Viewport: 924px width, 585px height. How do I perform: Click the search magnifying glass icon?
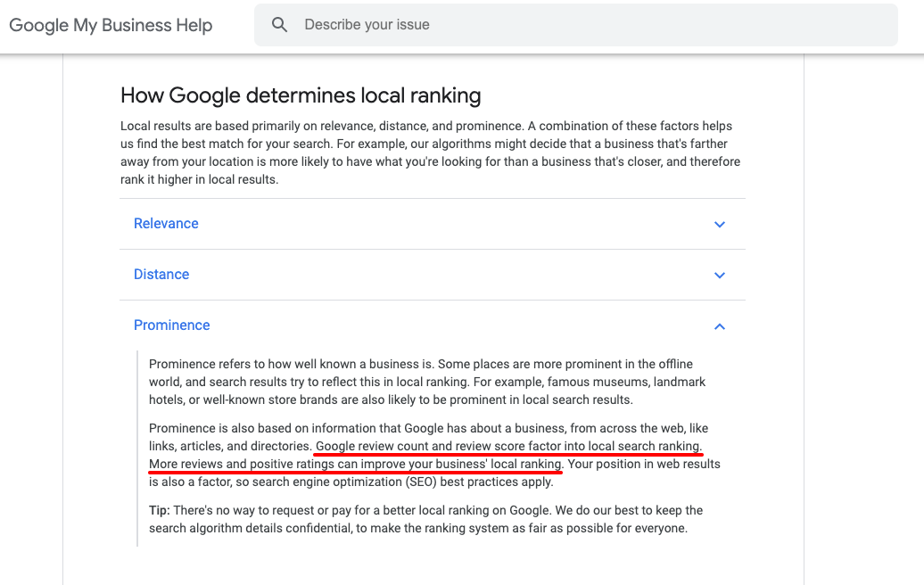tap(280, 25)
